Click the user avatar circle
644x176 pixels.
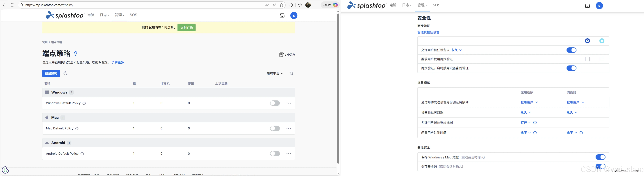click(294, 15)
